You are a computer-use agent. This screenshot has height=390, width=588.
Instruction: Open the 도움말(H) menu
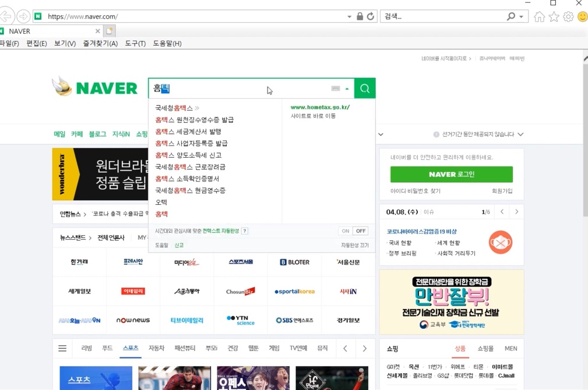[x=167, y=44]
